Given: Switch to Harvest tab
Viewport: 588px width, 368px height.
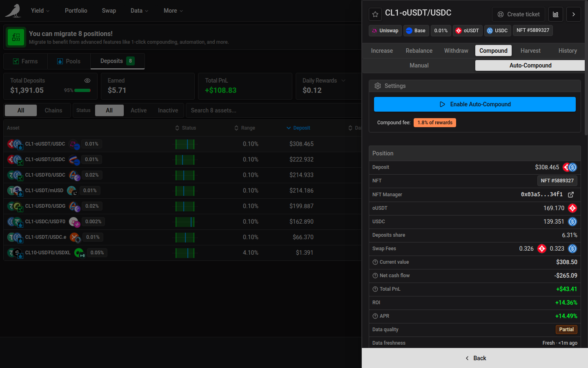Looking at the screenshot, I should (x=530, y=51).
